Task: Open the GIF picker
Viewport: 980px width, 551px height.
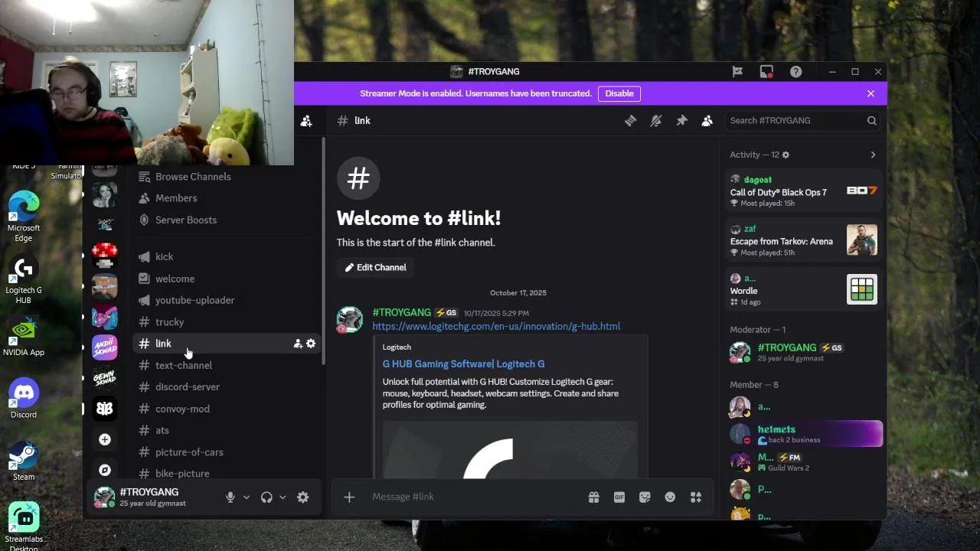Action: pyautogui.click(x=619, y=497)
